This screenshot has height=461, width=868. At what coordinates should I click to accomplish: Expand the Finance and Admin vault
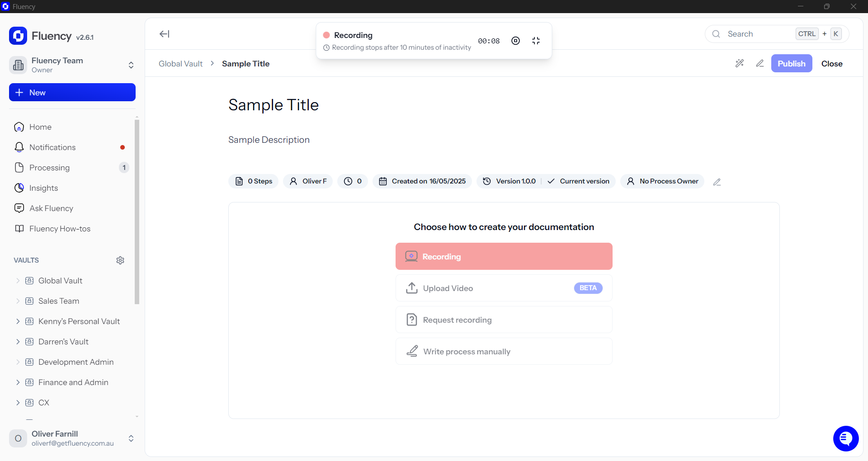coord(18,382)
